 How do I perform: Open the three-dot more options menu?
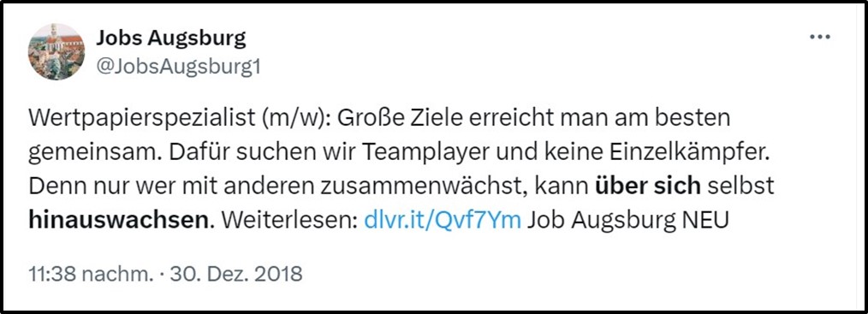(x=820, y=37)
